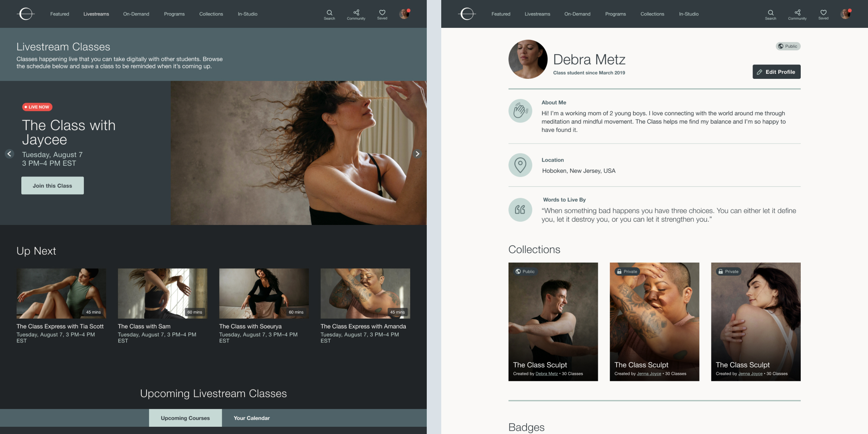Click the notification badge on profile icon
The image size is (868, 434).
click(x=409, y=10)
